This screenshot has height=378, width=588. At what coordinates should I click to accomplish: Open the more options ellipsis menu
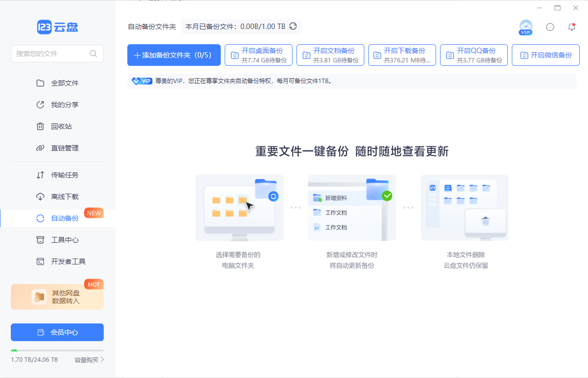coord(550,28)
